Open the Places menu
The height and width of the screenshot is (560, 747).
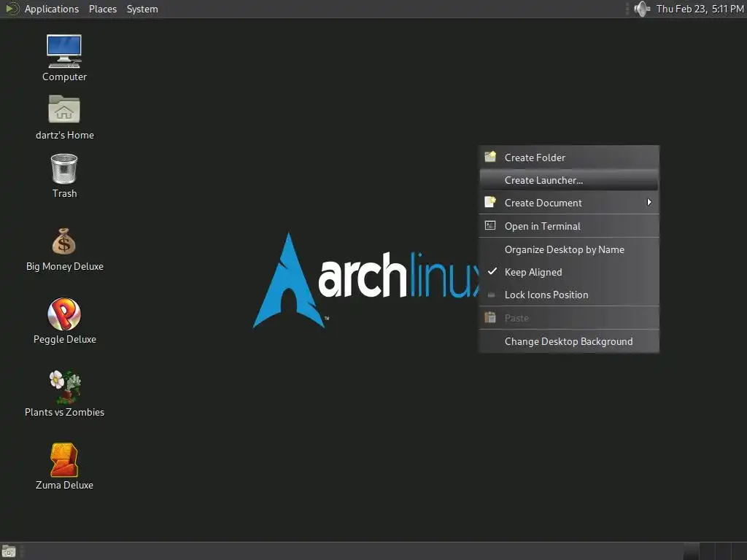point(102,9)
